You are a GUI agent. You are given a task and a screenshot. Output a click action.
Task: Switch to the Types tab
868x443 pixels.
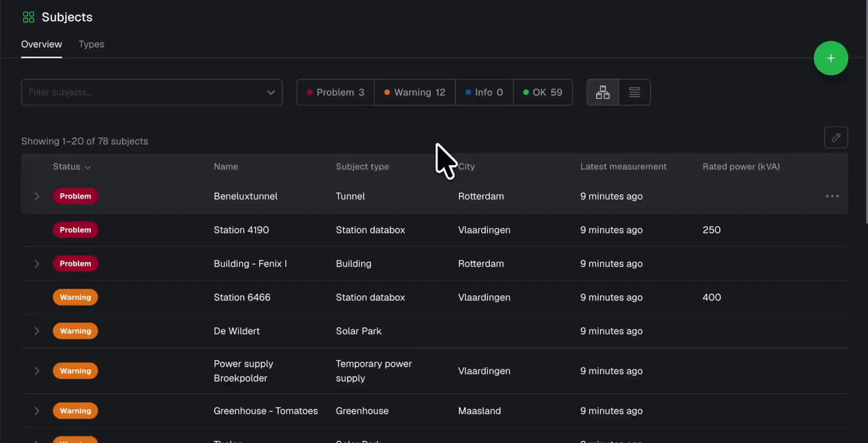tap(92, 44)
